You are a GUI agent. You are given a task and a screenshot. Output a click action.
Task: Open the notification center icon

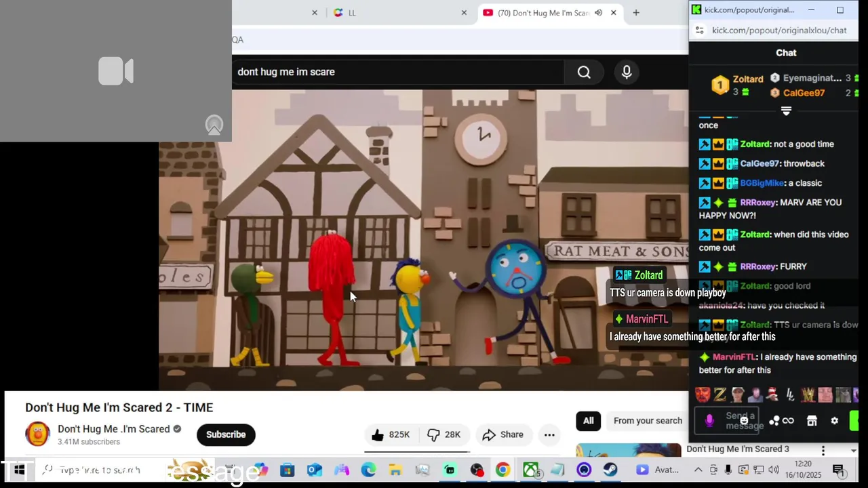[x=838, y=470]
